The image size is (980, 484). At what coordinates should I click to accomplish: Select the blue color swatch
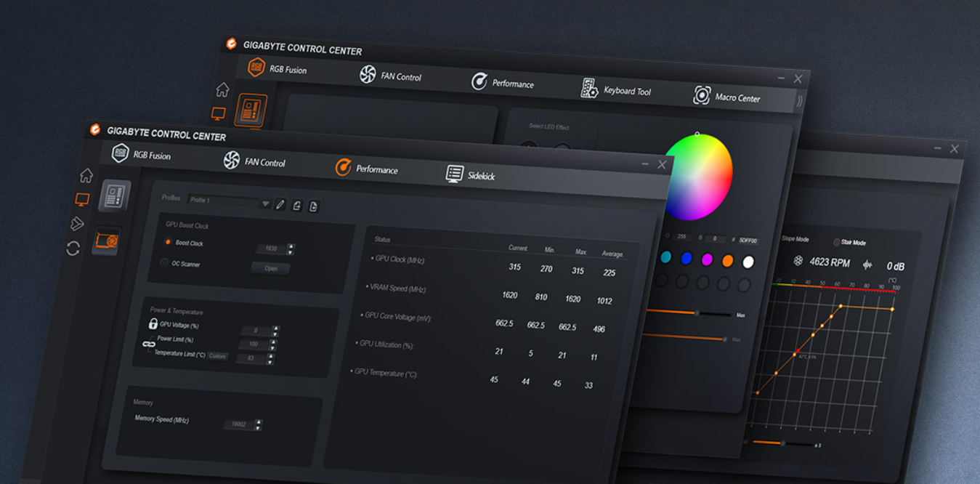coord(686,258)
